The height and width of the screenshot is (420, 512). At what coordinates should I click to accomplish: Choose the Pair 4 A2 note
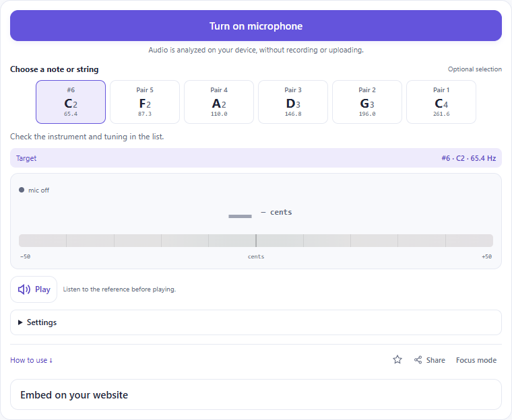pos(219,102)
